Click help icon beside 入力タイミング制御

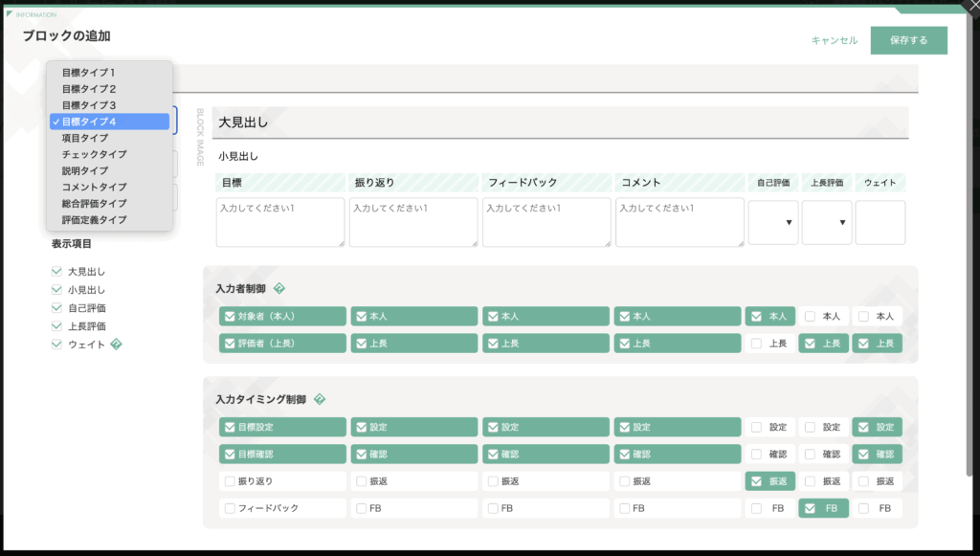pyautogui.click(x=320, y=399)
